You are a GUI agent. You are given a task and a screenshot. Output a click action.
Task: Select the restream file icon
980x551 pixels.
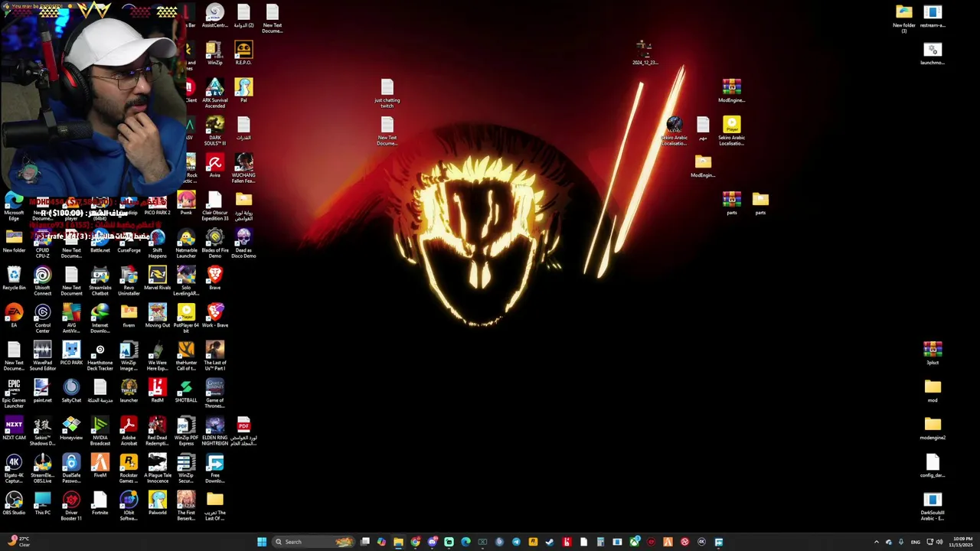[x=933, y=16]
